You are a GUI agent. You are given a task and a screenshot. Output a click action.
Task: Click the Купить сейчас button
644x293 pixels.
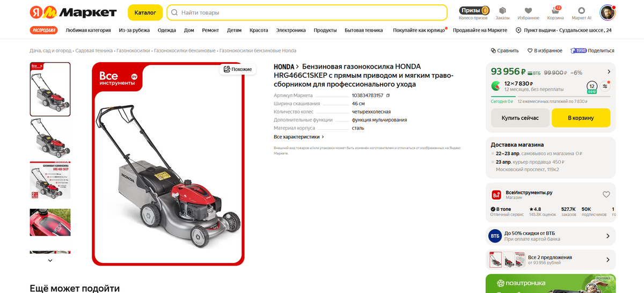(x=520, y=118)
